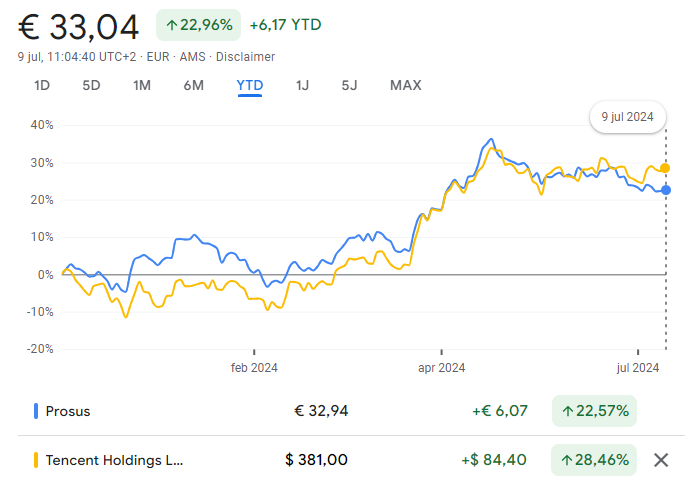Click the $ 381,00 Tencent price

pos(316,460)
